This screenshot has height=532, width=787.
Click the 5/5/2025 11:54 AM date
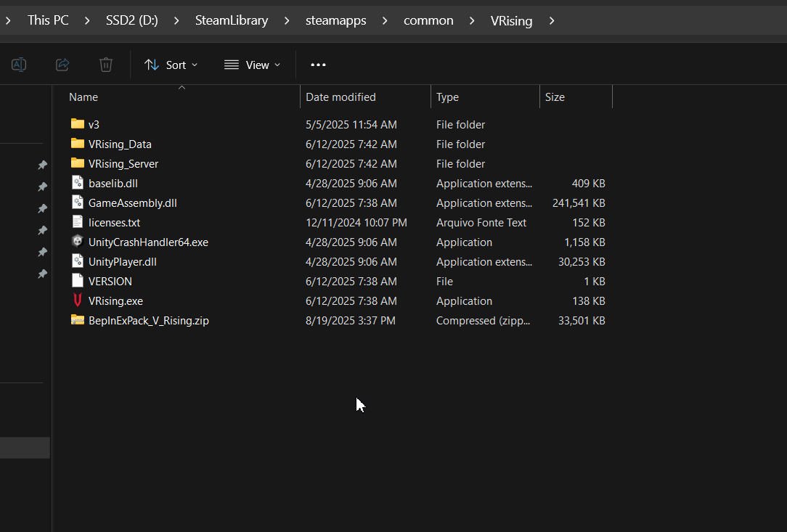(x=351, y=124)
